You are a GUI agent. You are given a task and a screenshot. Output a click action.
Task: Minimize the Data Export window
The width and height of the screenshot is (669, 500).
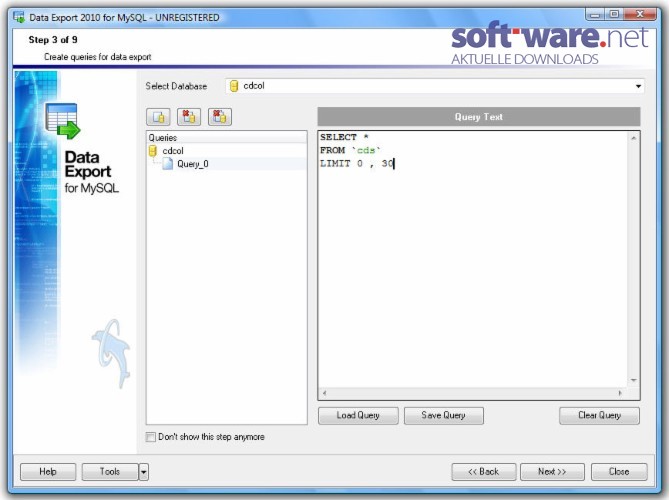(595, 15)
